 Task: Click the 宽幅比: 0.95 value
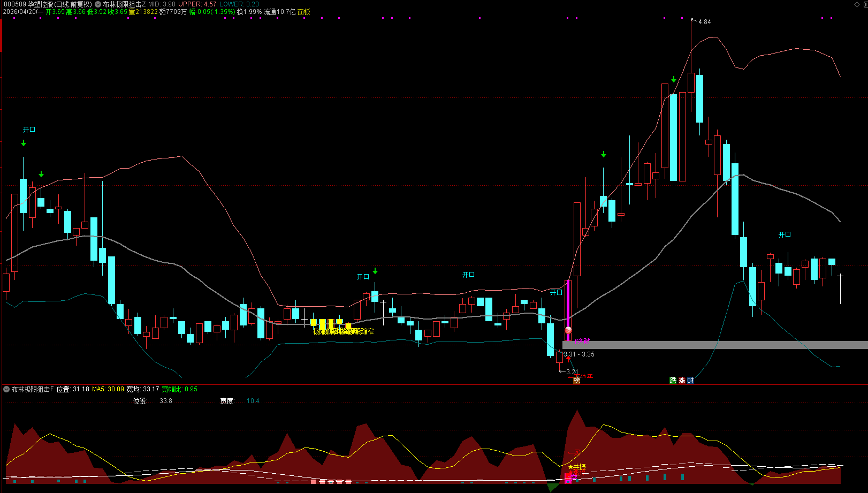(179, 389)
